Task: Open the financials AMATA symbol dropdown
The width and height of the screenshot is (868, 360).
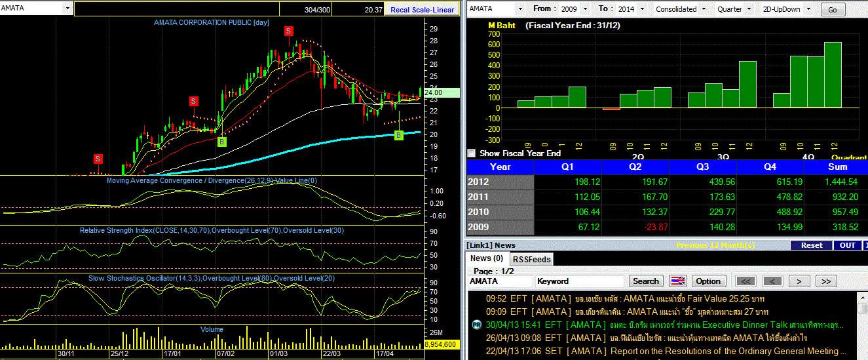Action: point(519,9)
